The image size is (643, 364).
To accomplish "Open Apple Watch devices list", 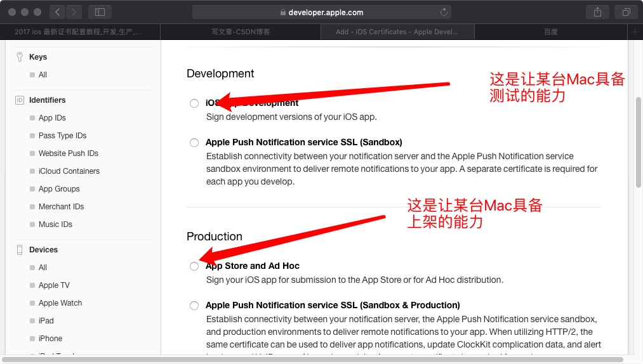I will (x=60, y=303).
